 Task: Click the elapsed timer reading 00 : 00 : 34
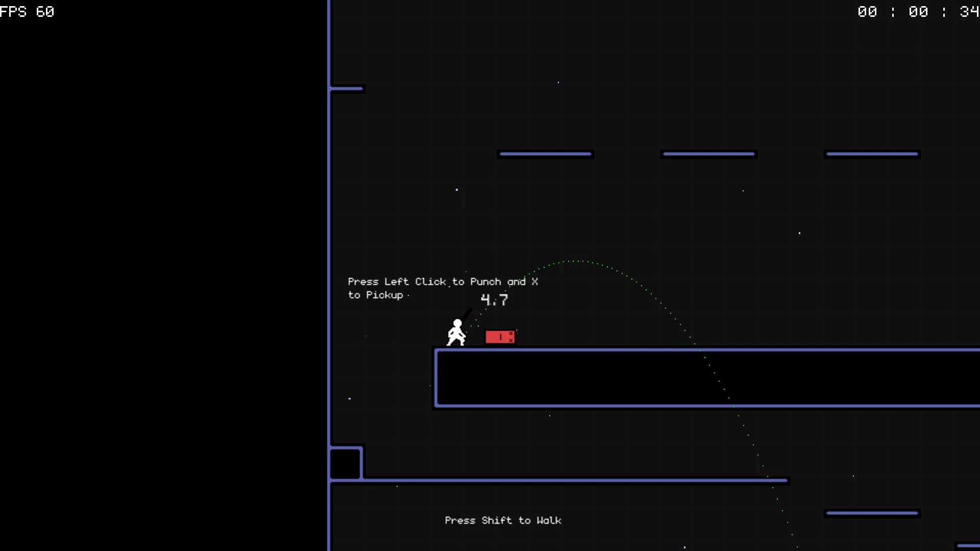918,12
